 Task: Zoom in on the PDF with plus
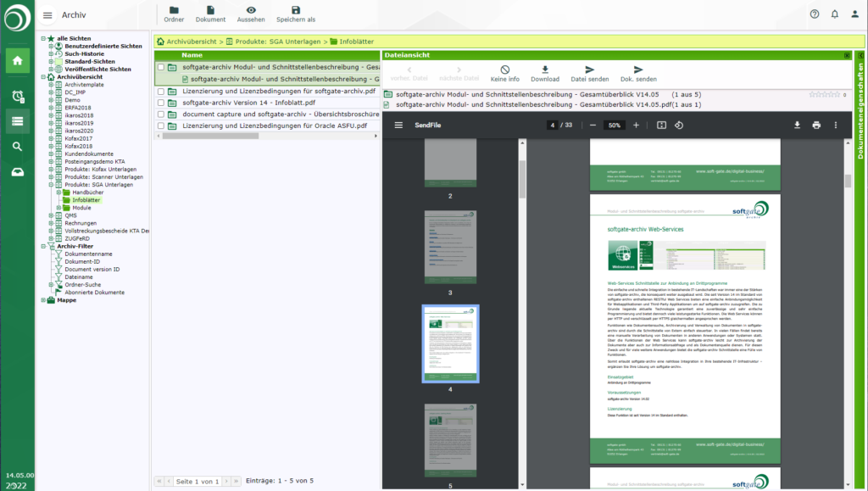pos(636,126)
